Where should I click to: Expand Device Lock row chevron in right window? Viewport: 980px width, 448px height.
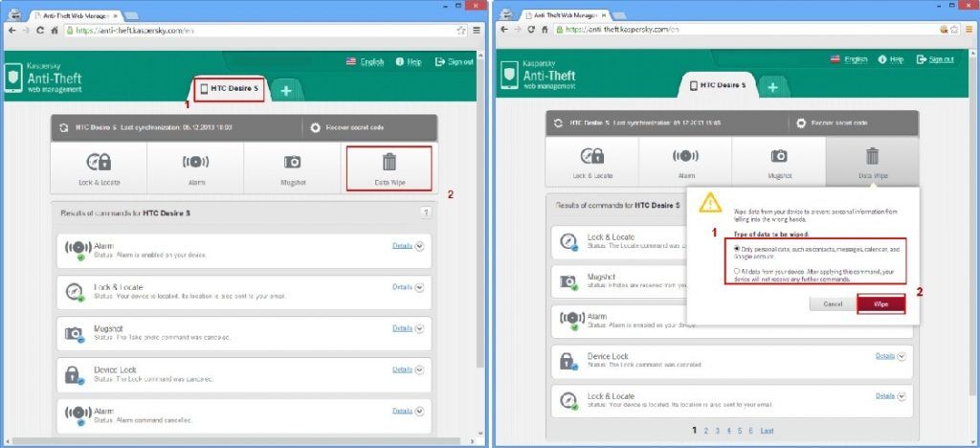tap(902, 356)
